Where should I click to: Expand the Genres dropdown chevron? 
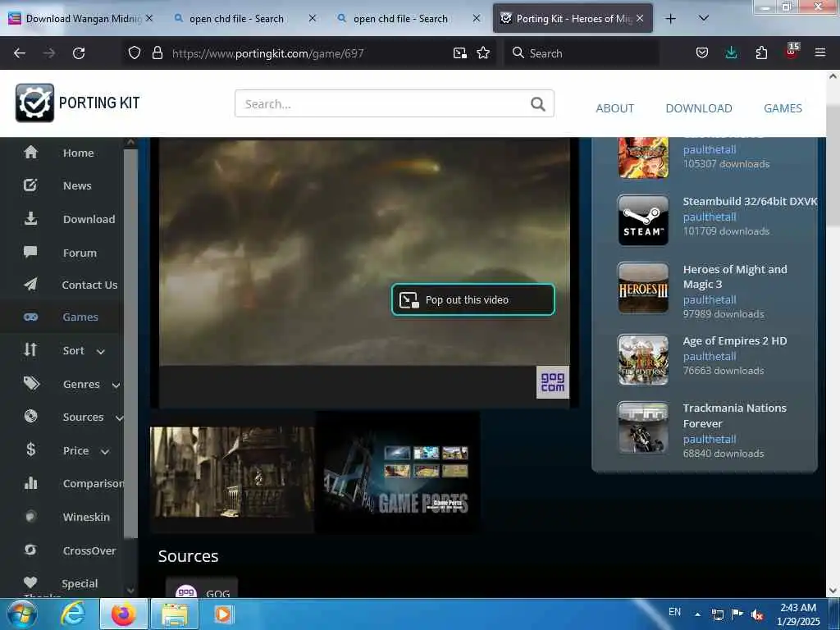point(116,385)
